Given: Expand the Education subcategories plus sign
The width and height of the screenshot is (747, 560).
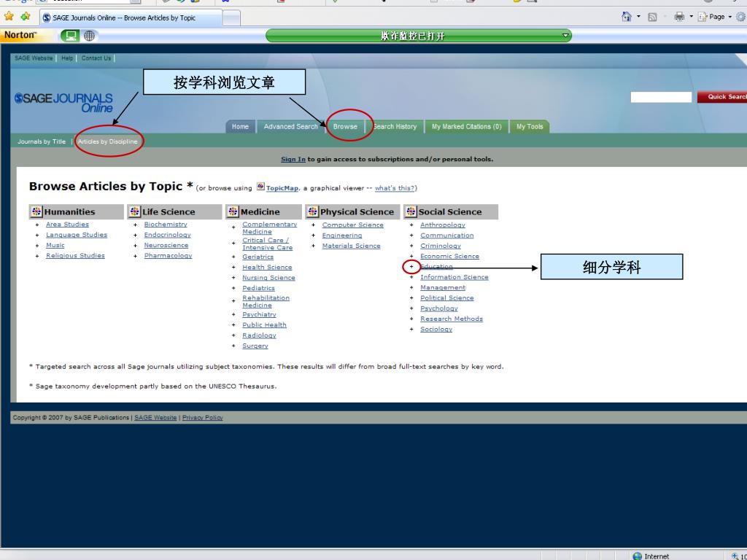Looking at the screenshot, I should click(411, 267).
